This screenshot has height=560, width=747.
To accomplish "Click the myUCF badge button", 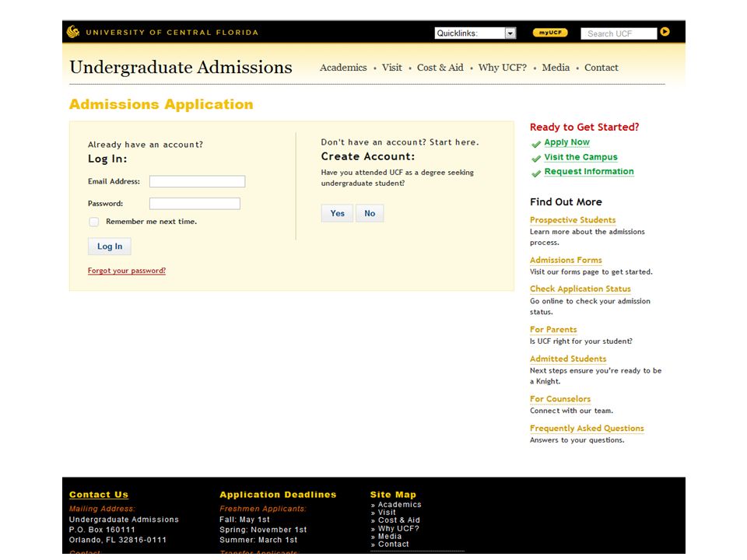I will [x=550, y=33].
